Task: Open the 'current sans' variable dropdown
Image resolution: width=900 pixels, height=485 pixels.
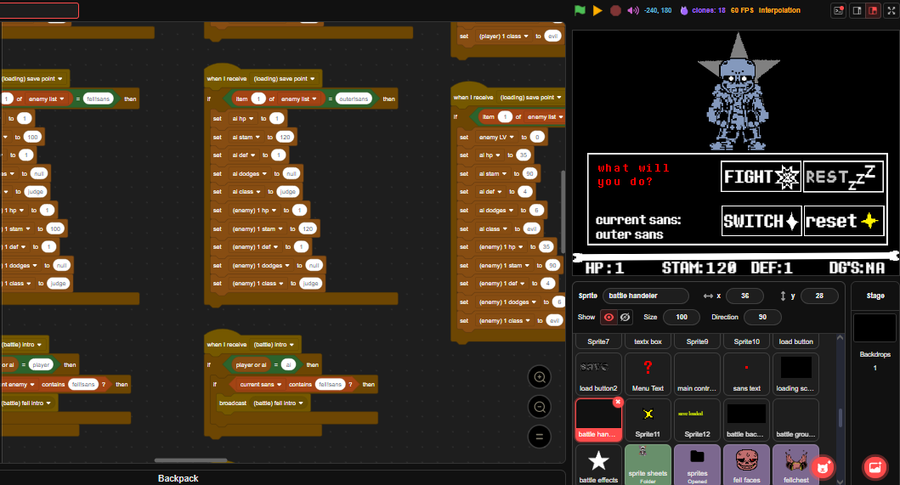Action: [x=261, y=385]
